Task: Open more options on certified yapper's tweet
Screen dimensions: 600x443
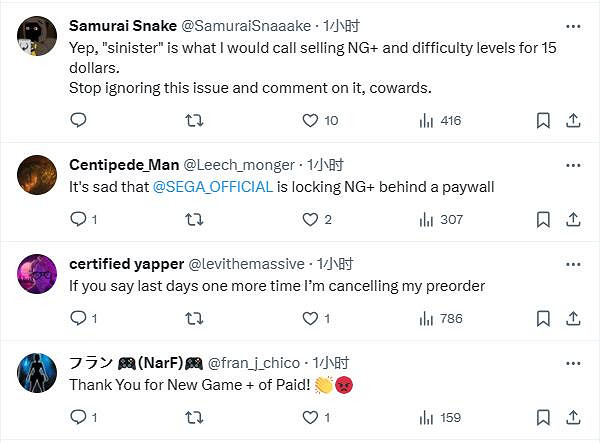Action: (x=572, y=264)
